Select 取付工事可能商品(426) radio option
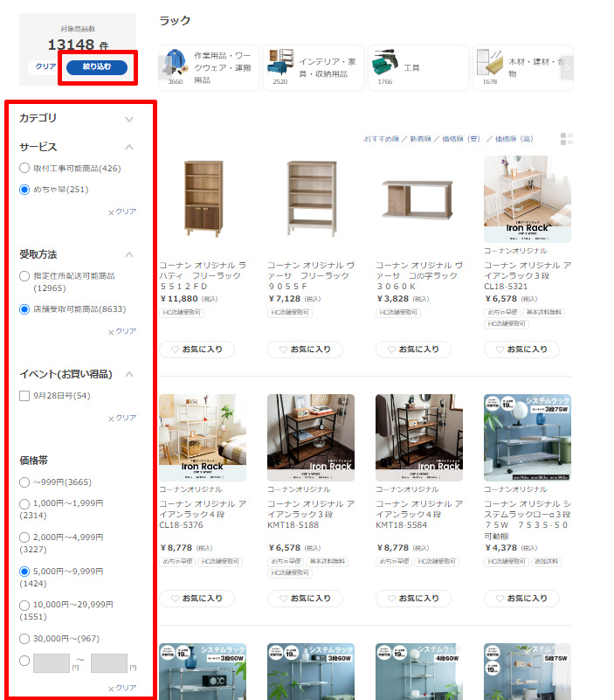 click(24, 169)
